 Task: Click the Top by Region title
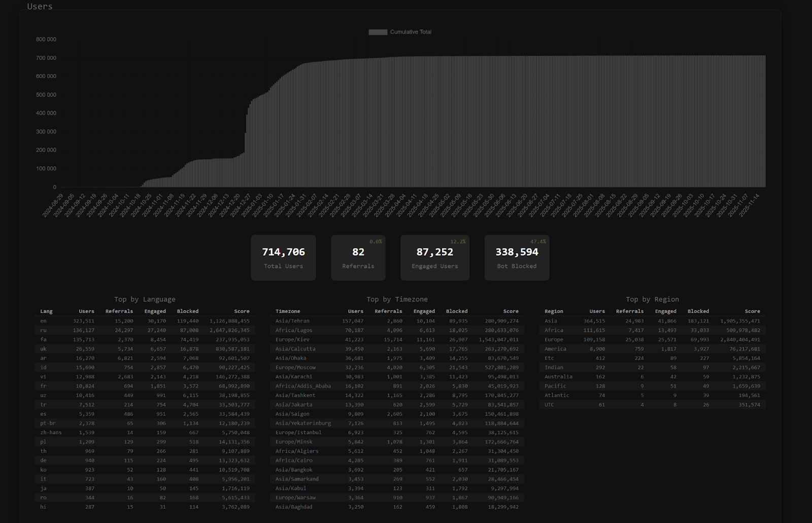pos(652,299)
